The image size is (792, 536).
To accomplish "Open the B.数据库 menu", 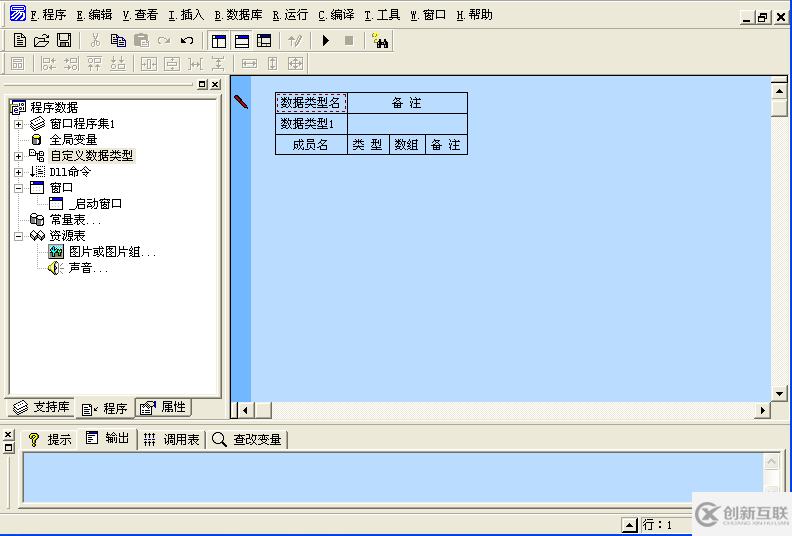I will point(238,15).
